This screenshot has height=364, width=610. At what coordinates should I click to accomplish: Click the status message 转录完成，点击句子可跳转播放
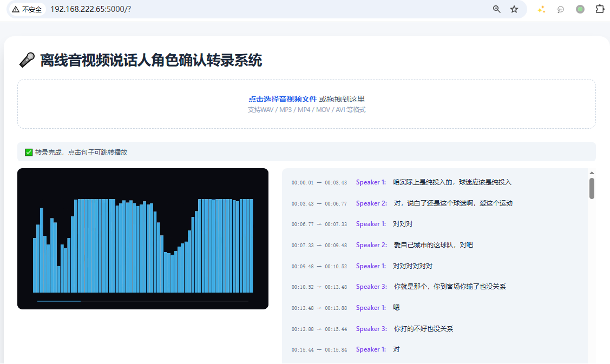[81, 153]
